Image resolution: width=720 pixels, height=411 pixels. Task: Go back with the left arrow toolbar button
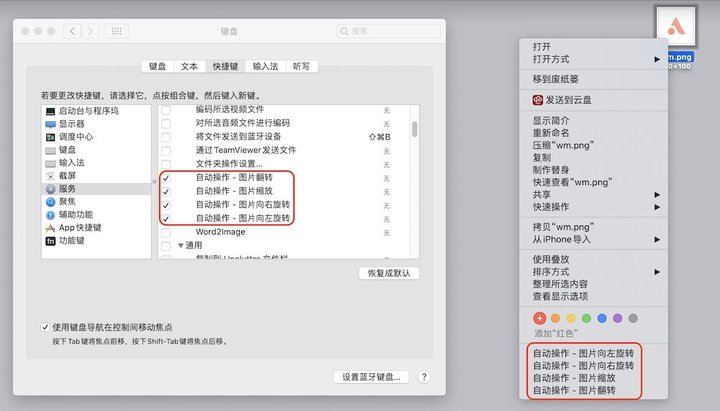pos(72,31)
